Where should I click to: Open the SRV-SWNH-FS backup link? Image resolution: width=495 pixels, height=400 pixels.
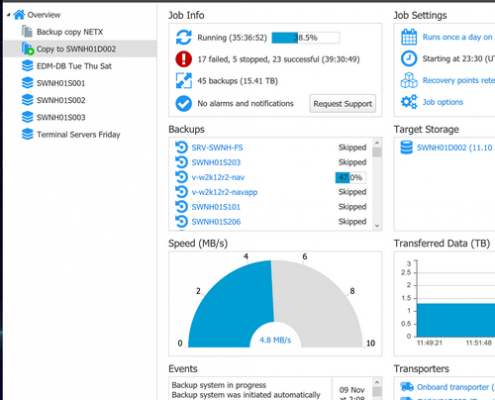[x=217, y=147]
